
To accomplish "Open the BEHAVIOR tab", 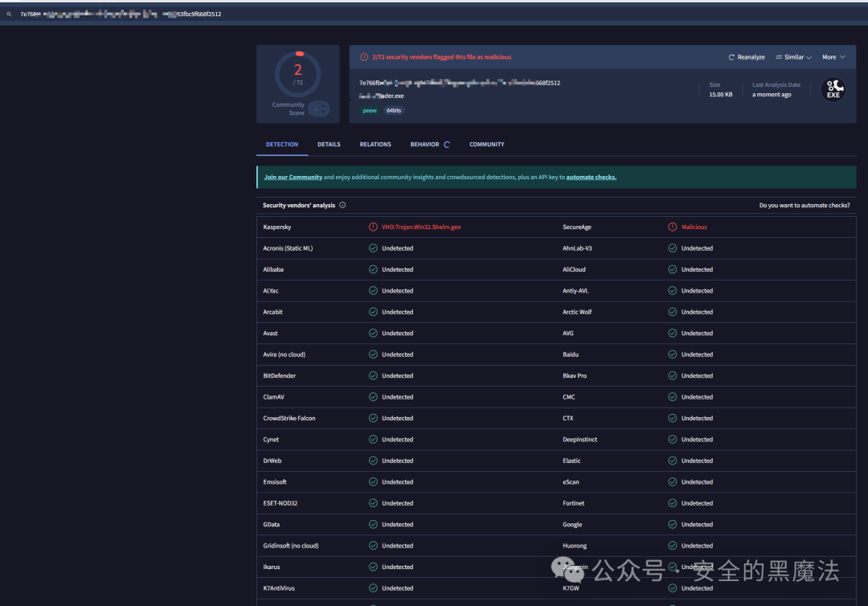I will 424,145.
